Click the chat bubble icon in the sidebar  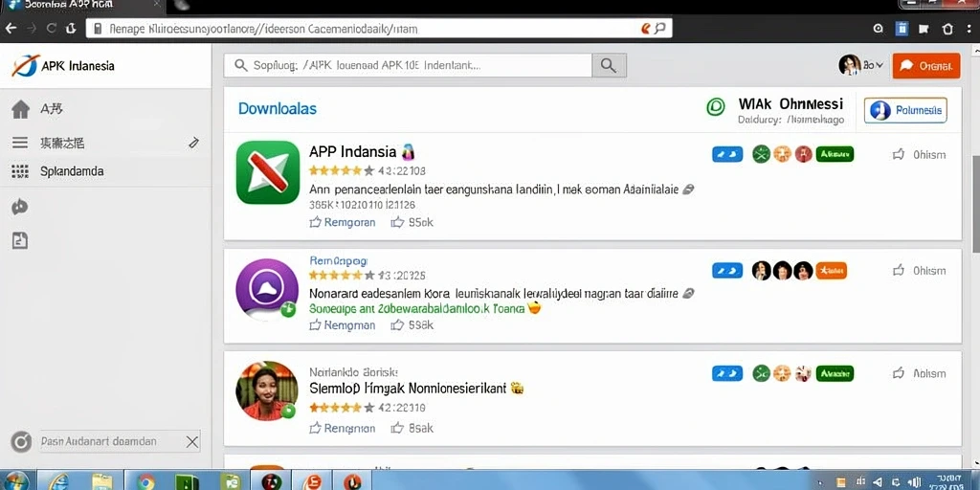pyautogui.click(x=20, y=207)
